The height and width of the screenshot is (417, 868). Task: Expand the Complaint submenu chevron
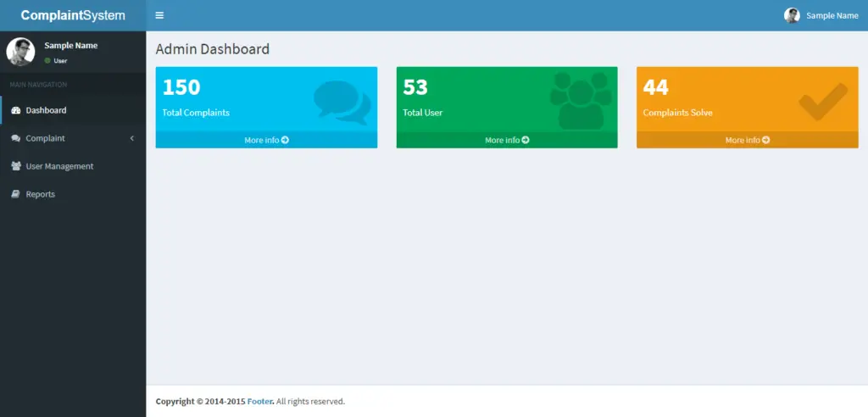pos(131,138)
